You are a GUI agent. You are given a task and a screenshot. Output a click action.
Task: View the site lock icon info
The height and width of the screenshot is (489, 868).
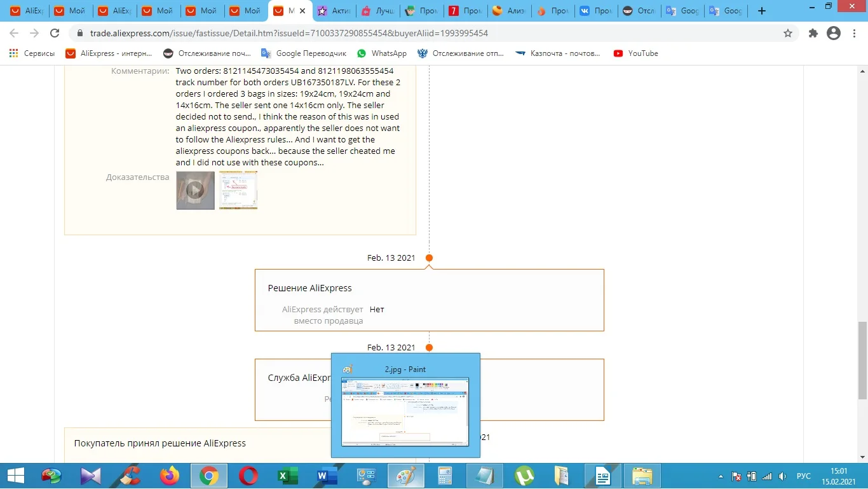(79, 33)
